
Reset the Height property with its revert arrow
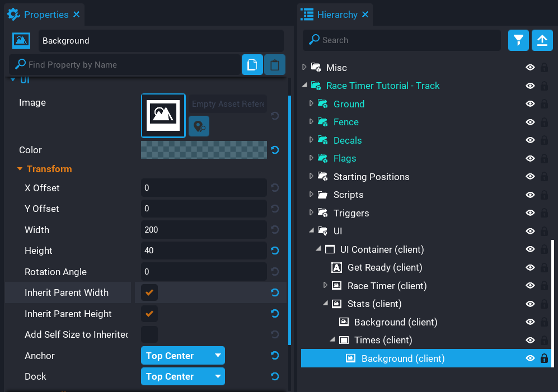click(x=274, y=251)
